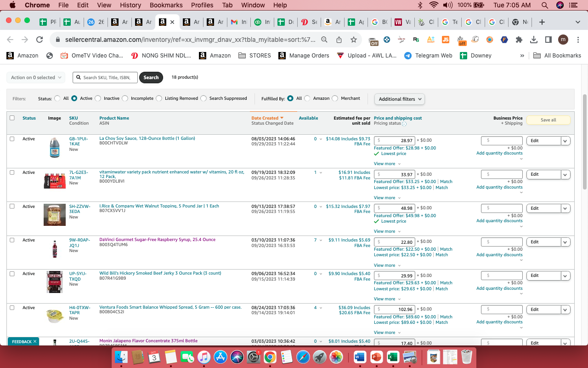The width and height of the screenshot is (588, 368).
Task: Open Microsoft Word from the Dock
Action: 359,357
